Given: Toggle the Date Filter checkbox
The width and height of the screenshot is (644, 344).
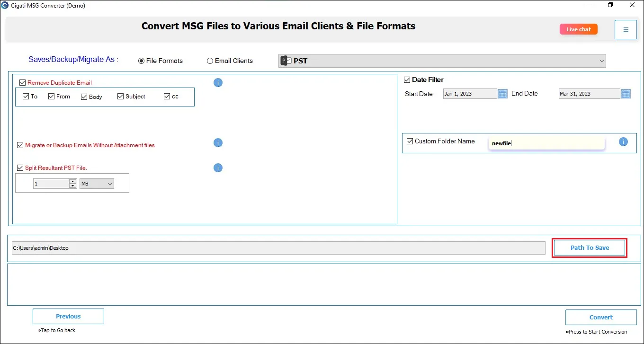Looking at the screenshot, I should (407, 79).
